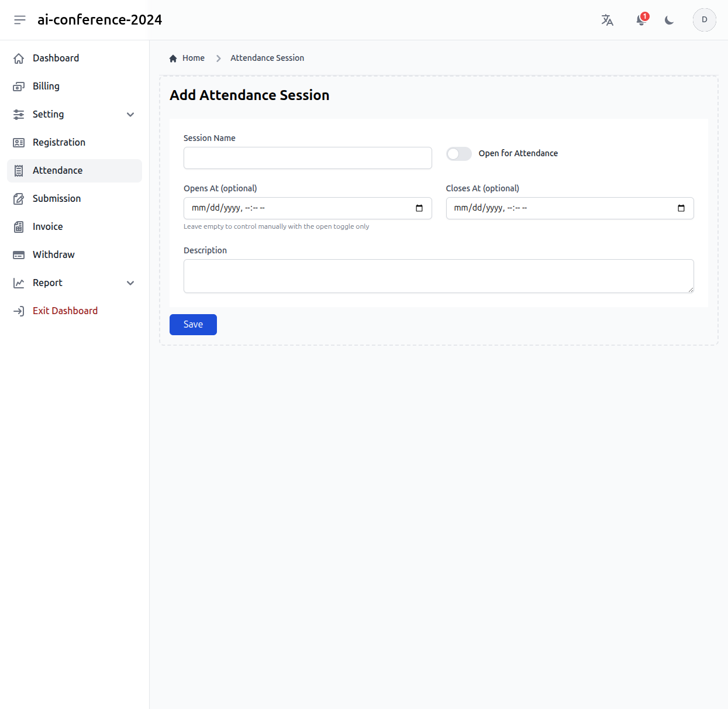
Task: Click the Setting sliders icon
Action: 19,115
